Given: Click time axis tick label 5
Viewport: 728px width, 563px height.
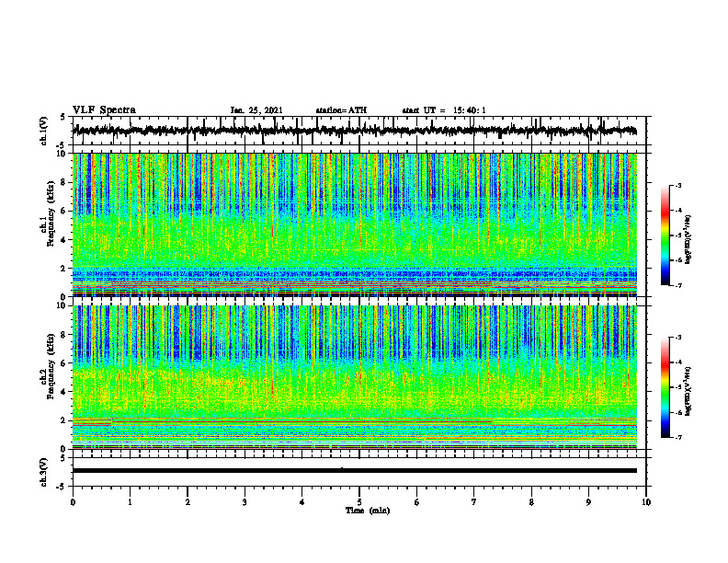Looking at the screenshot, I should [x=359, y=502].
